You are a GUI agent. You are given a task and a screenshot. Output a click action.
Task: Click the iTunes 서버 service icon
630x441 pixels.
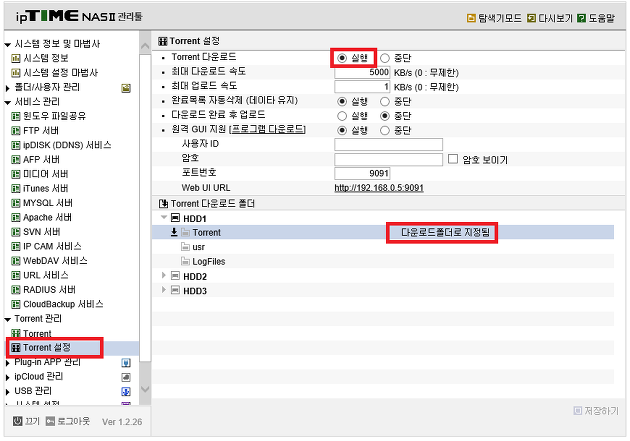16,189
